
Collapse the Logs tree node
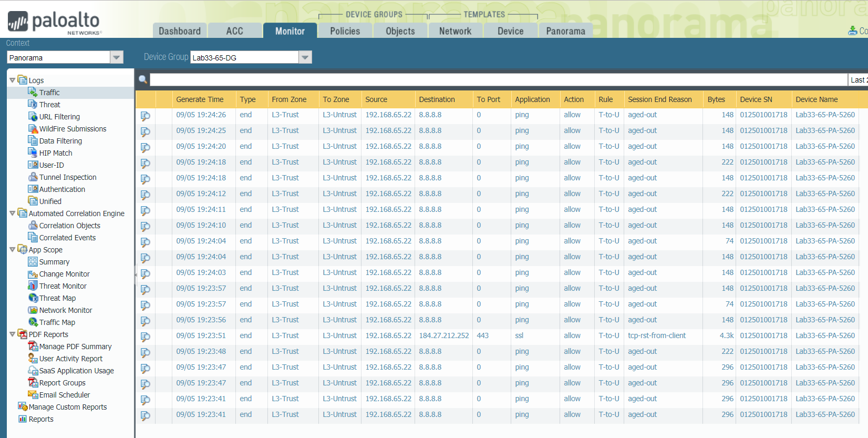[12, 80]
